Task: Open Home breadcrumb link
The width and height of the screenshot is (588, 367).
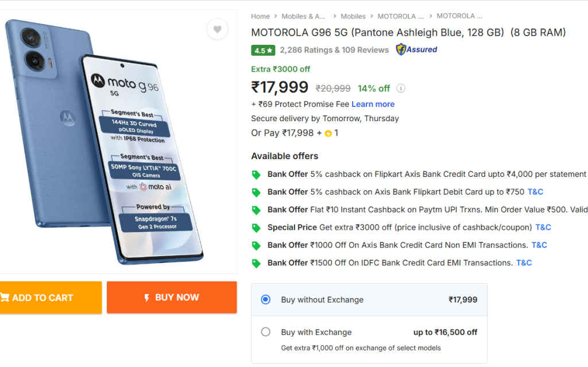Action: coord(260,16)
